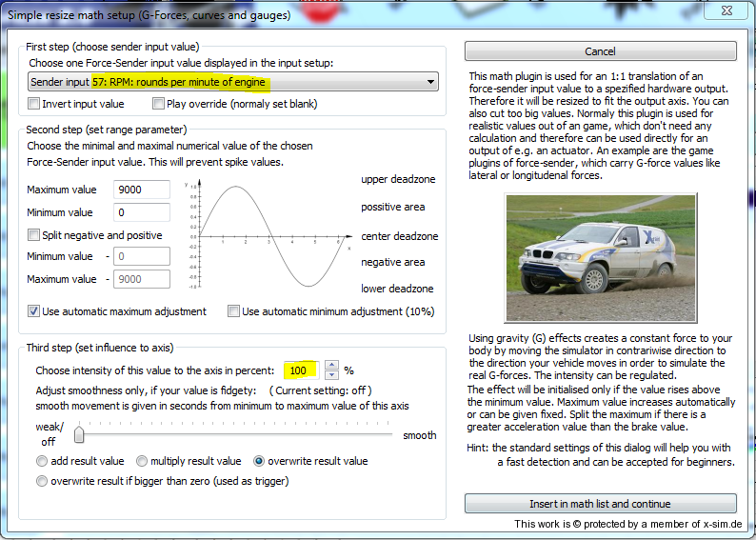Toggle Play override checkbox
Viewport: 756px width, 540px height.
159,104
